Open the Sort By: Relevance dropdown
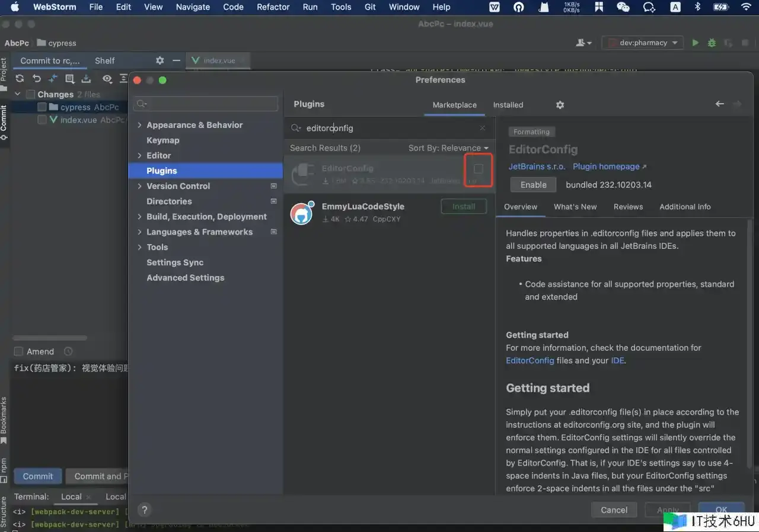The height and width of the screenshot is (532, 759). pyautogui.click(x=448, y=148)
